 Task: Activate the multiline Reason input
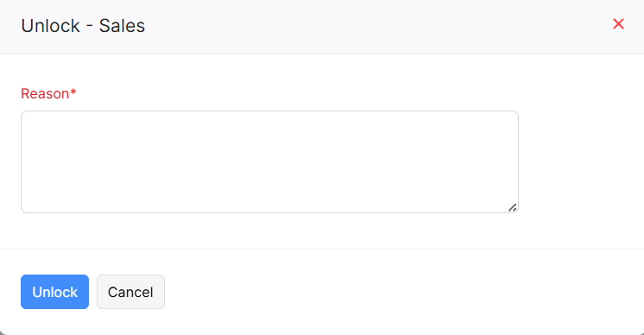click(x=270, y=161)
